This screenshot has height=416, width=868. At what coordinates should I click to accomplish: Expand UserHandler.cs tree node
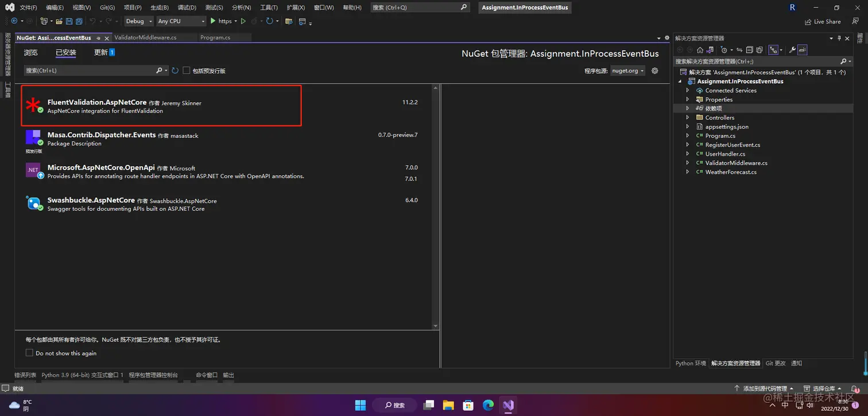tap(688, 153)
